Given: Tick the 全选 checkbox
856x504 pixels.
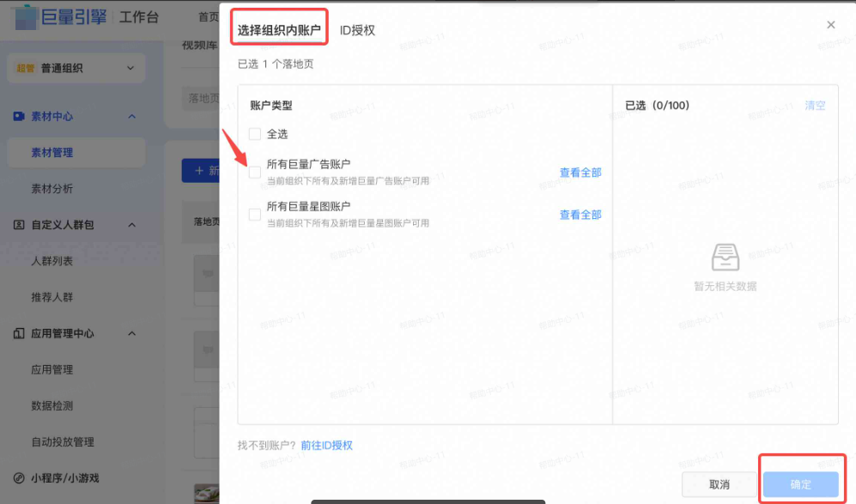Looking at the screenshot, I should click(x=255, y=134).
